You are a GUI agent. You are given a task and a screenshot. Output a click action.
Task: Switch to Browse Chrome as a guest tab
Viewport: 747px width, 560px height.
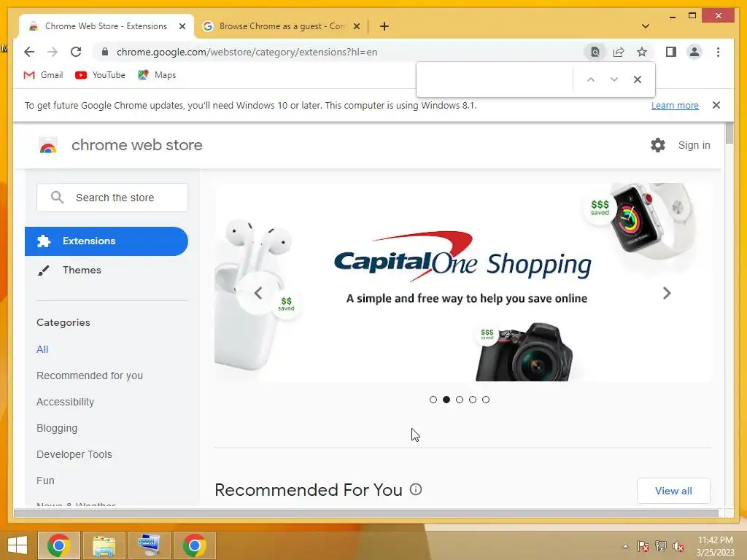pos(281,27)
